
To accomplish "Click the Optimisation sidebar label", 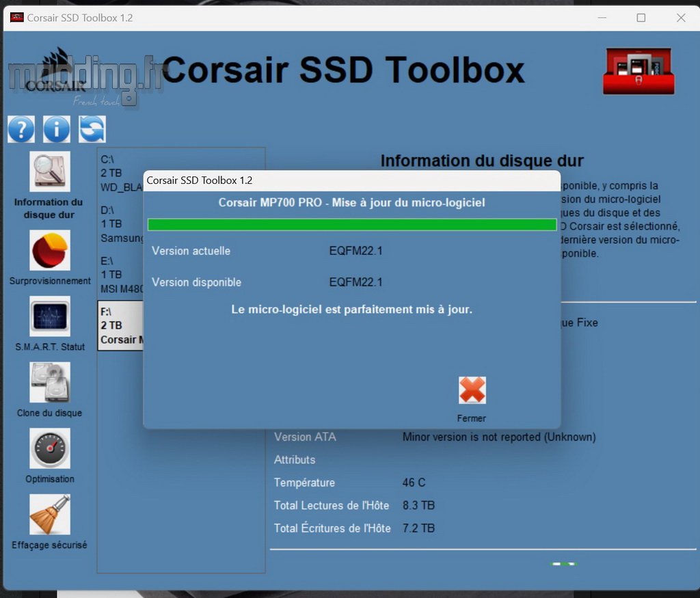I will 50,479.
